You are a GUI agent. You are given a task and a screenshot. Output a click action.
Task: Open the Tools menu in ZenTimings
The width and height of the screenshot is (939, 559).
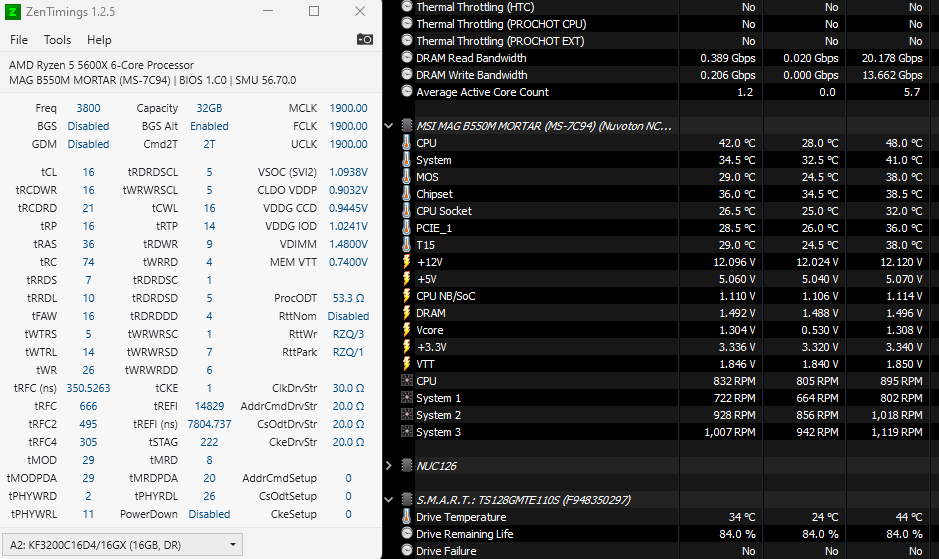click(x=57, y=40)
